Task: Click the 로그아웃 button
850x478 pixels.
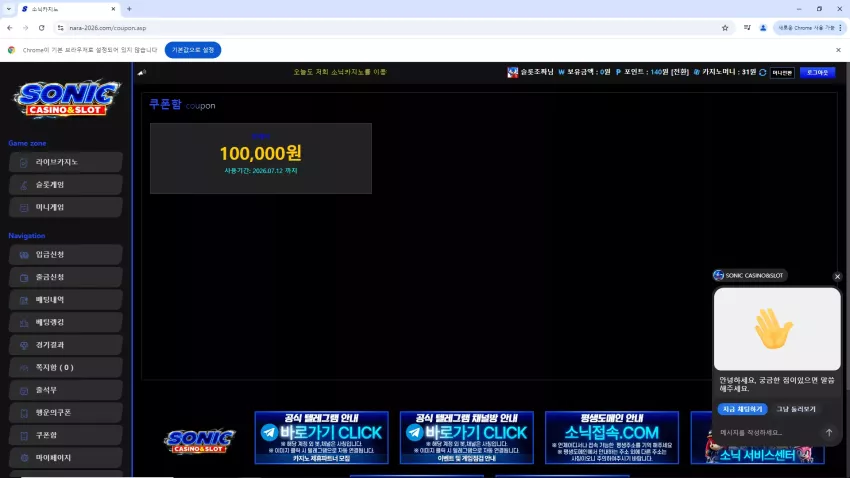Action: [x=817, y=72]
